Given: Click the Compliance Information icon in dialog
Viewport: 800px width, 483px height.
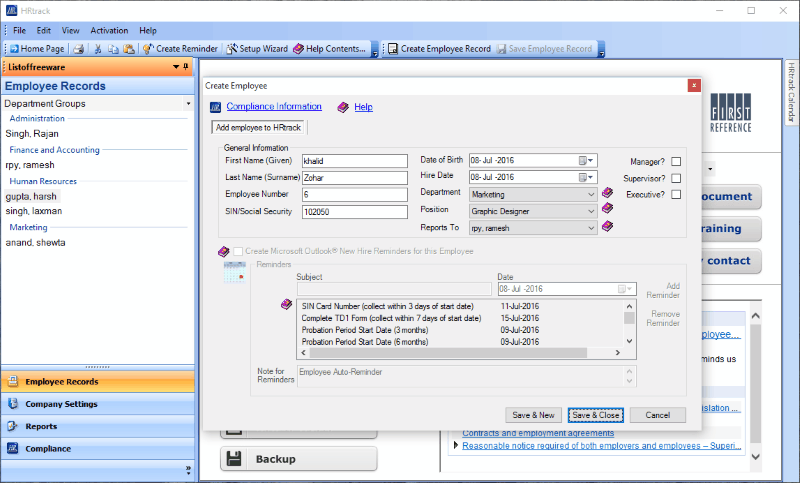Looking at the screenshot, I should pyautogui.click(x=215, y=107).
